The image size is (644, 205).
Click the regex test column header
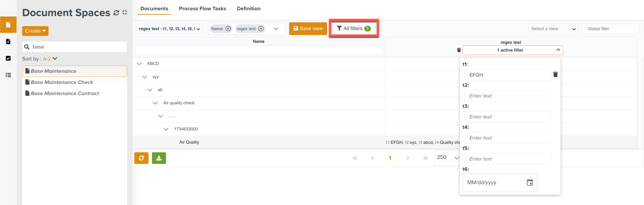coord(511,42)
